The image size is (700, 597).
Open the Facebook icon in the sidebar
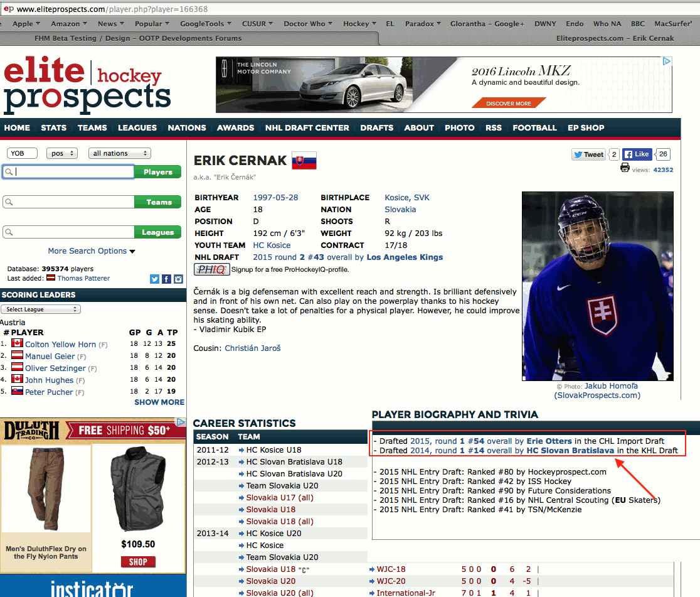(166, 279)
